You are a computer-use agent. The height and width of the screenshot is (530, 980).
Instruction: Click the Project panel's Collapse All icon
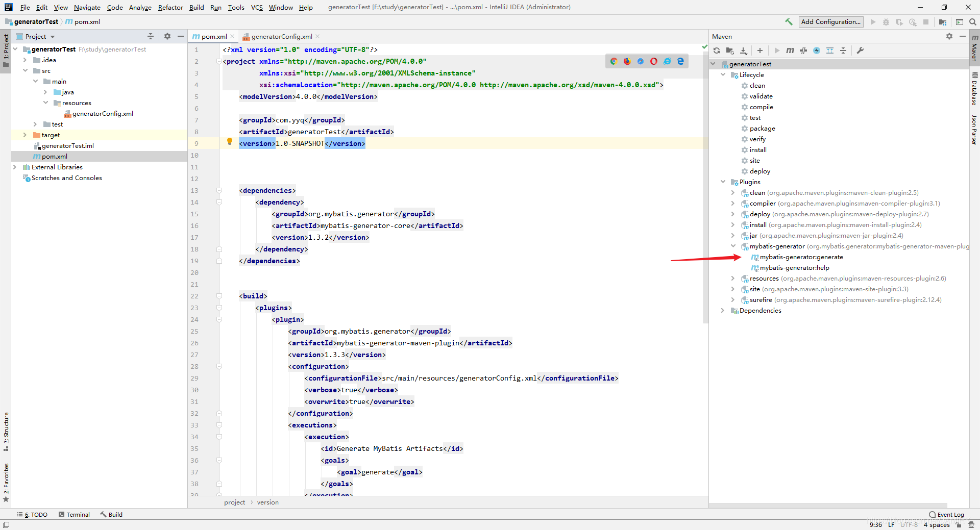click(x=151, y=36)
